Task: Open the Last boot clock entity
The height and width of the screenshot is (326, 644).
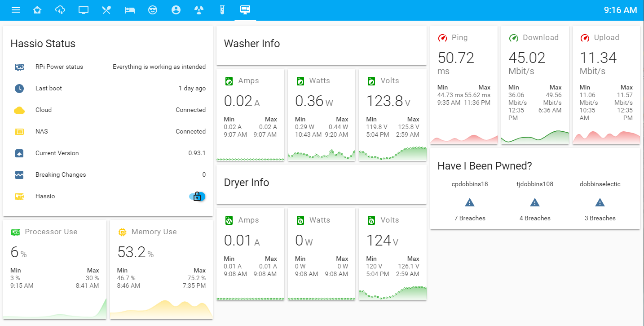Action: pos(108,88)
